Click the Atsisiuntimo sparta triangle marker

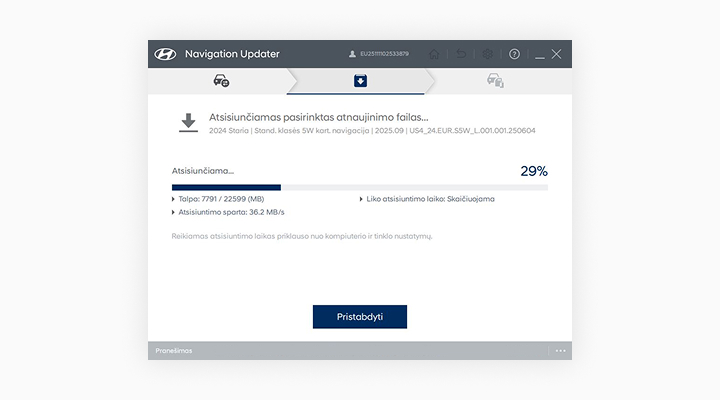(x=174, y=212)
